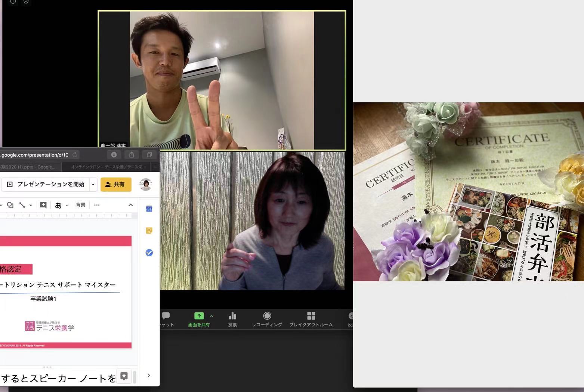Click the Slides horizontal ruler
The width and height of the screenshot is (584, 392).
click(67, 215)
